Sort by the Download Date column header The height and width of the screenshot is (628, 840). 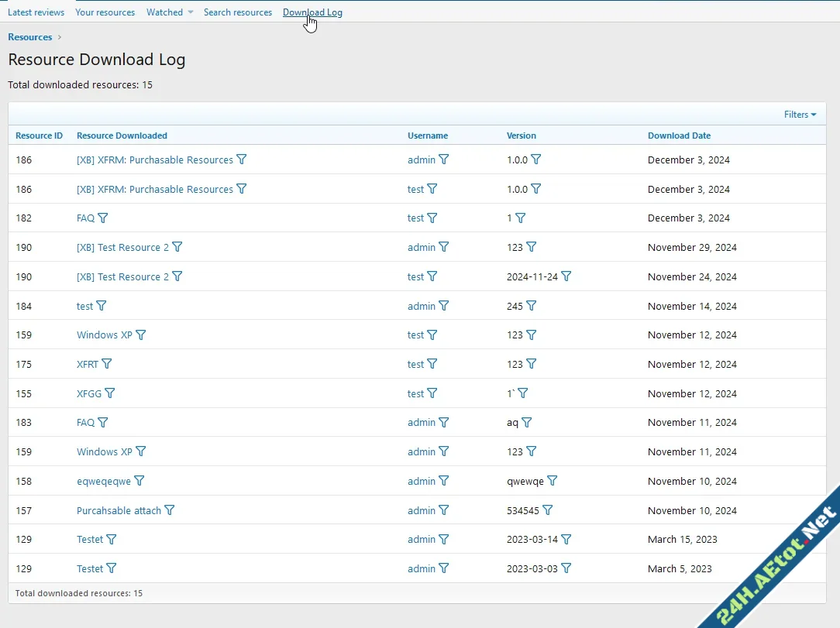tap(679, 136)
